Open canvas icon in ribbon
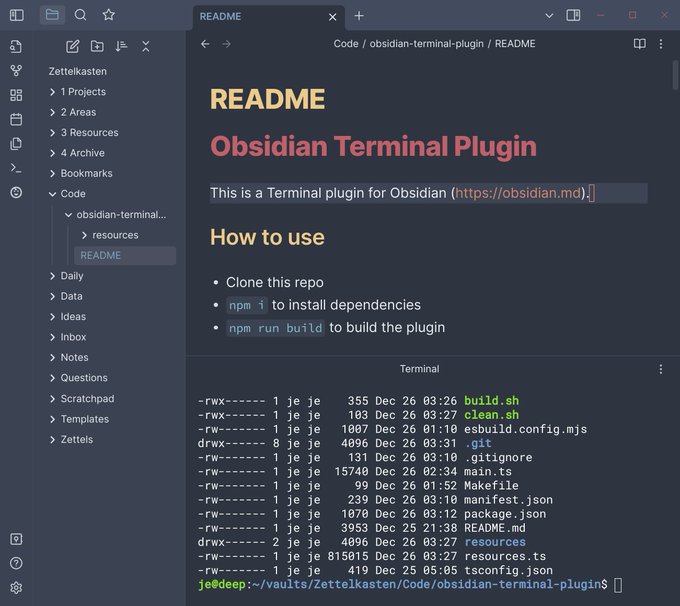Screen dimensions: 680x606 (x=16, y=95)
